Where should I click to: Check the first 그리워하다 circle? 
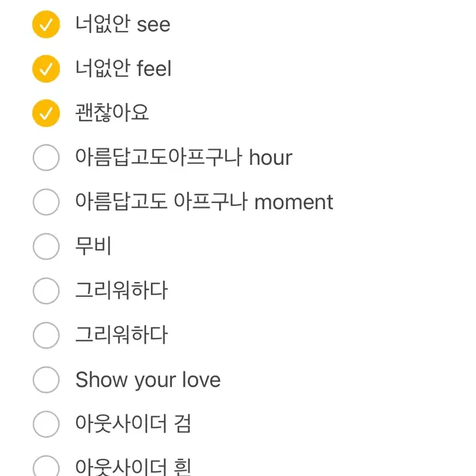(46, 291)
